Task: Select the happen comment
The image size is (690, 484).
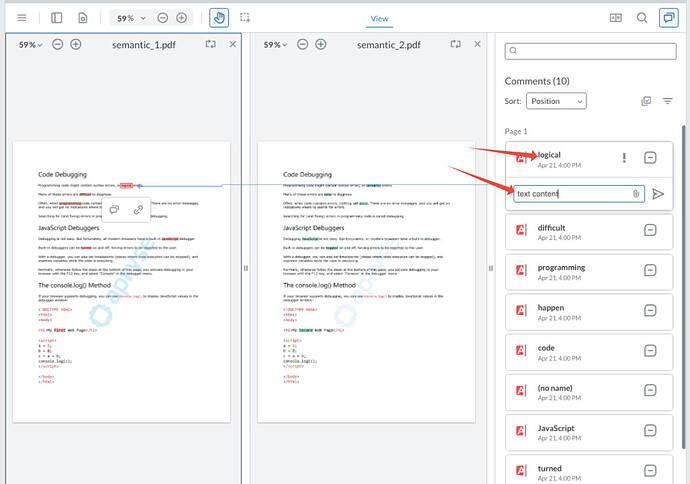Action: click(x=589, y=312)
